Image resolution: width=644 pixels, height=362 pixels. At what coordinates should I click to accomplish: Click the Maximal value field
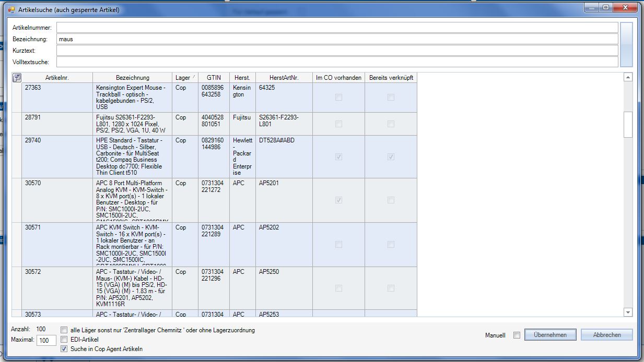(x=46, y=341)
